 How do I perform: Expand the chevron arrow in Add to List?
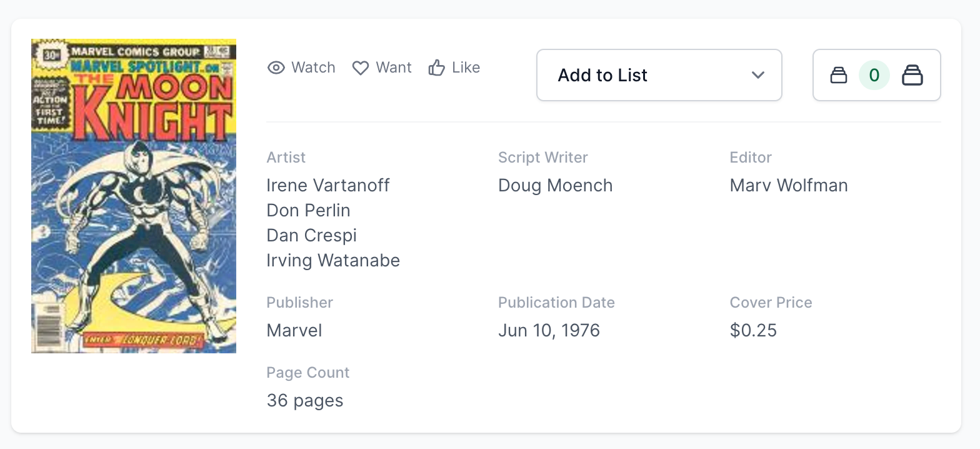(757, 75)
